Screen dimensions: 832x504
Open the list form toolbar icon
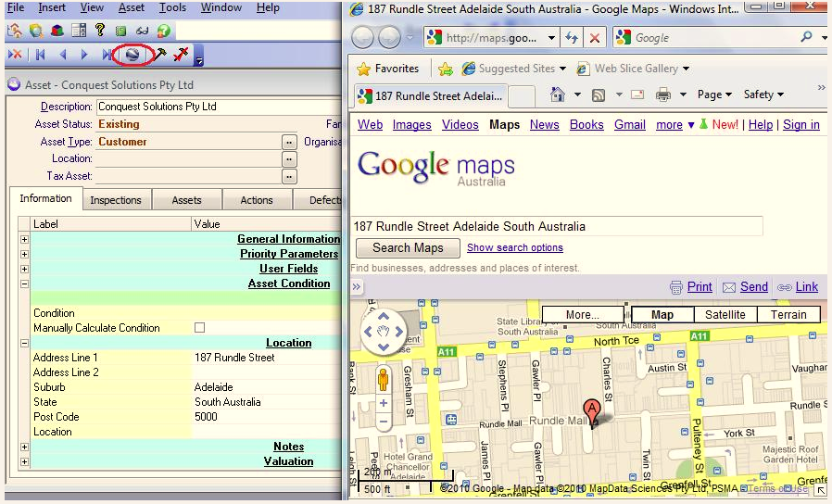pyautogui.click(x=79, y=31)
